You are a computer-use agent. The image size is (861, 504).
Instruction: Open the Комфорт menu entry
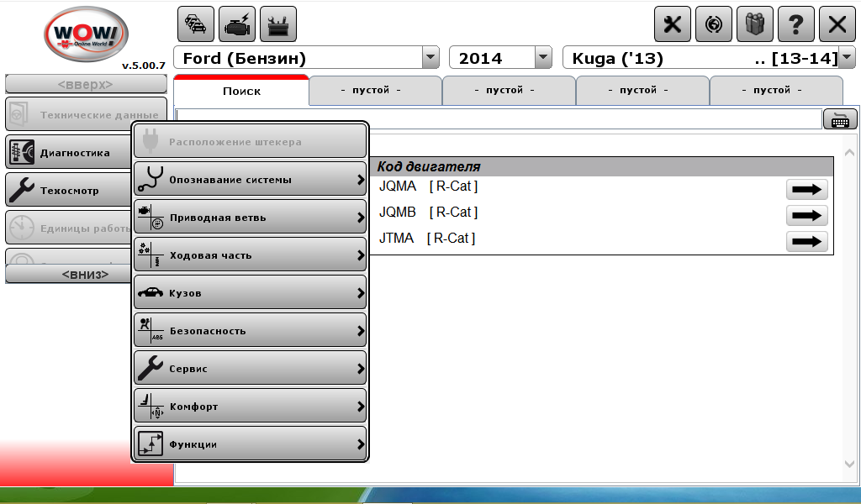pos(250,406)
